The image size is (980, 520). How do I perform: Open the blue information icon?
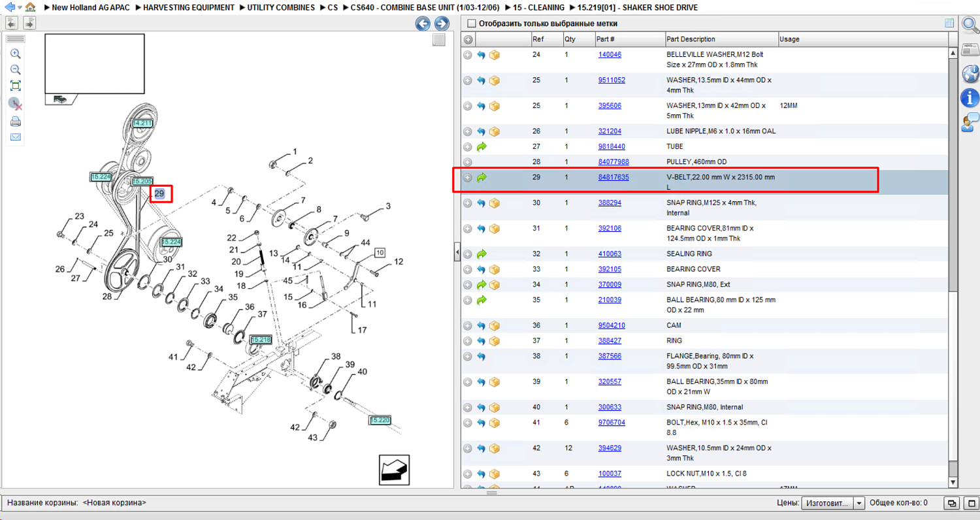click(x=970, y=97)
